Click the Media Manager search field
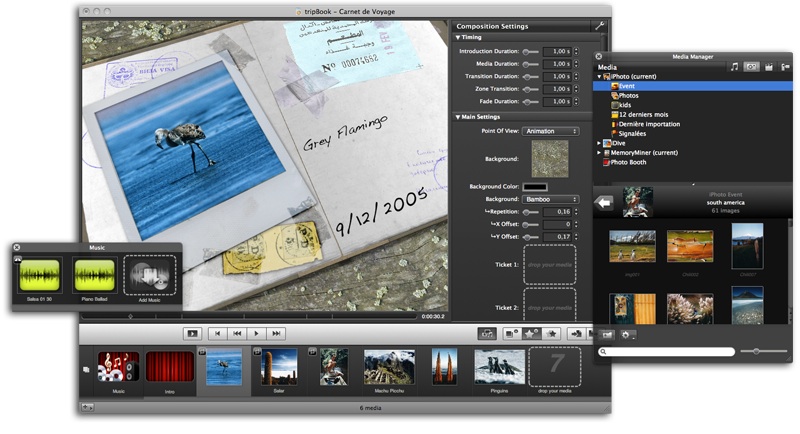800x434 pixels. point(665,352)
